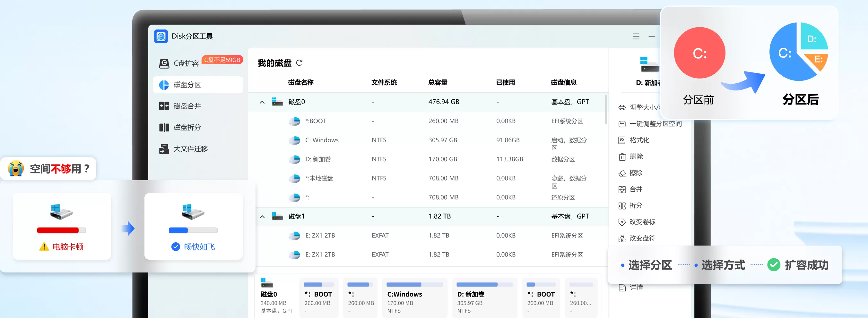
Task: Click the 改变盘符 drive letter icon
Action: 622,238
